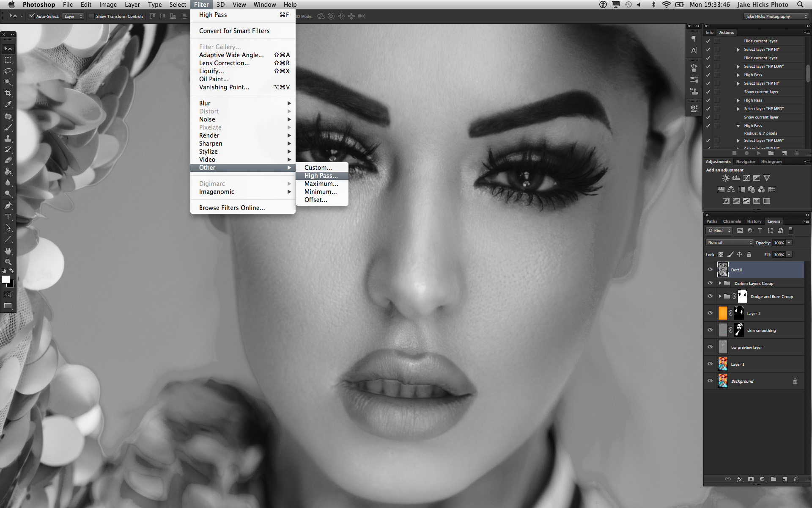Hide the Darken Layers Group
Screen dimensions: 812x508
pyautogui.click(x=710, y=283)
